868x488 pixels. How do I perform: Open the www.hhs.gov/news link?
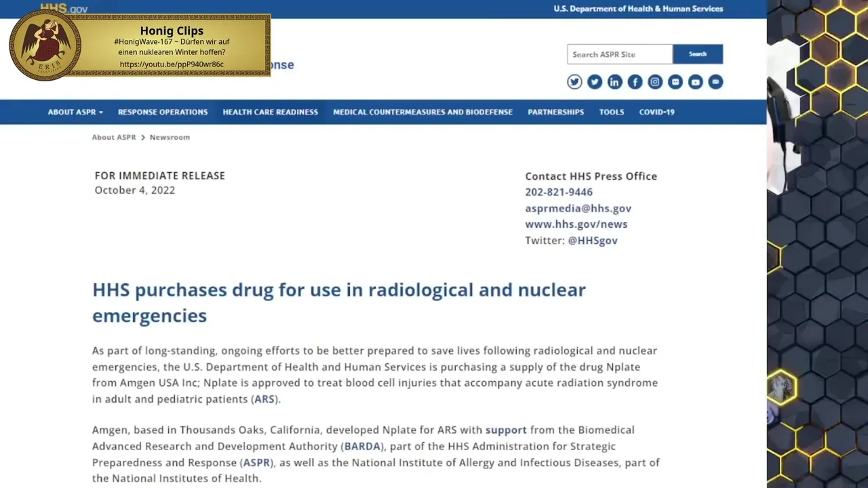tap(576, 224)
